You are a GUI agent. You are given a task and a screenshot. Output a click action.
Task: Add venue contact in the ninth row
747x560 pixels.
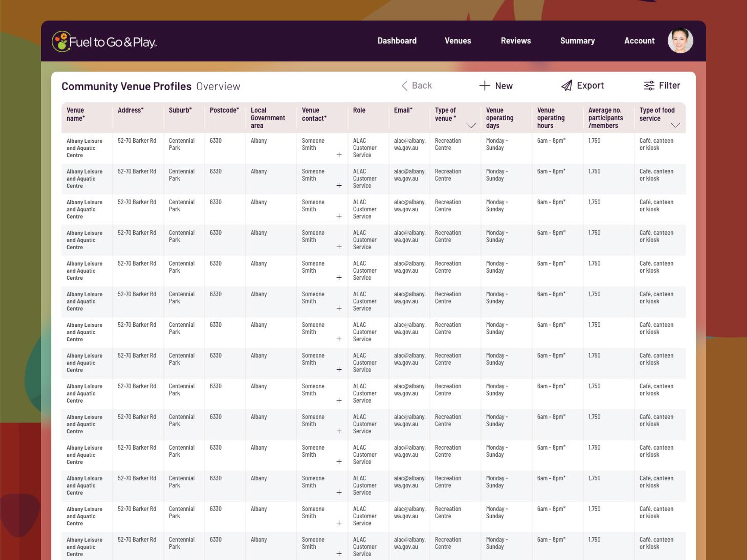339,401
